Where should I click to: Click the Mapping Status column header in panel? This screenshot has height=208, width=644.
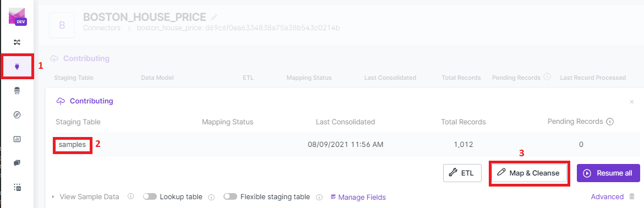point(227,122)
